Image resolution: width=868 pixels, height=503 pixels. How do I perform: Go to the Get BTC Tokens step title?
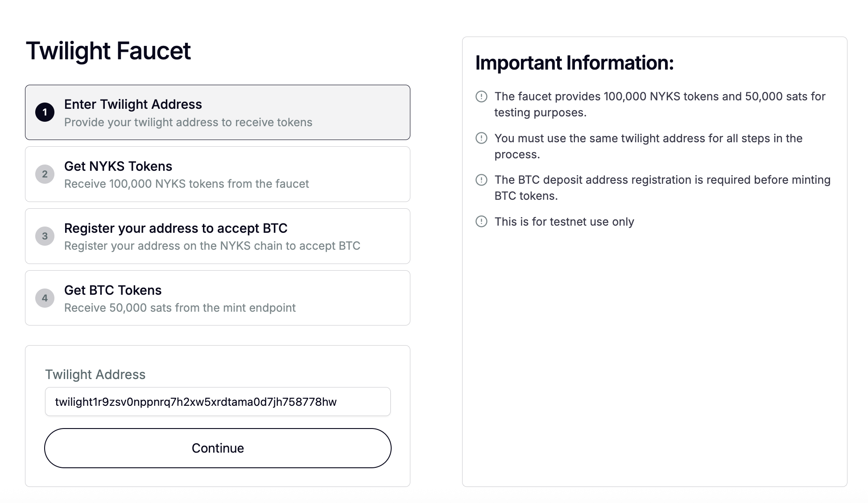coord(113,290)
